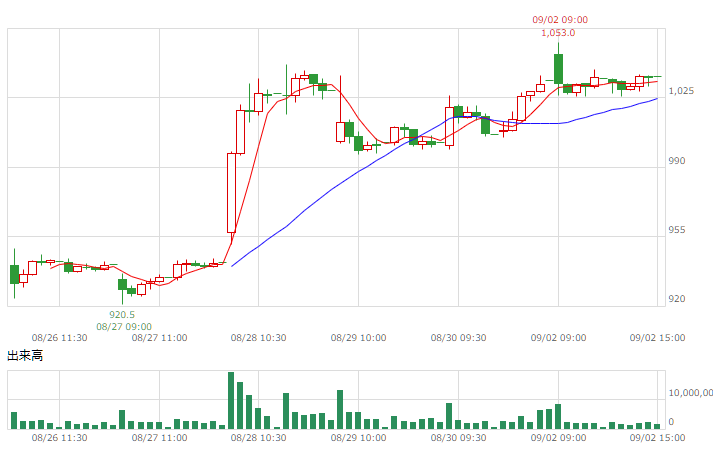Click 08/28 10:30 under the price chart
The image size is (713, 454).
[259, 338]
